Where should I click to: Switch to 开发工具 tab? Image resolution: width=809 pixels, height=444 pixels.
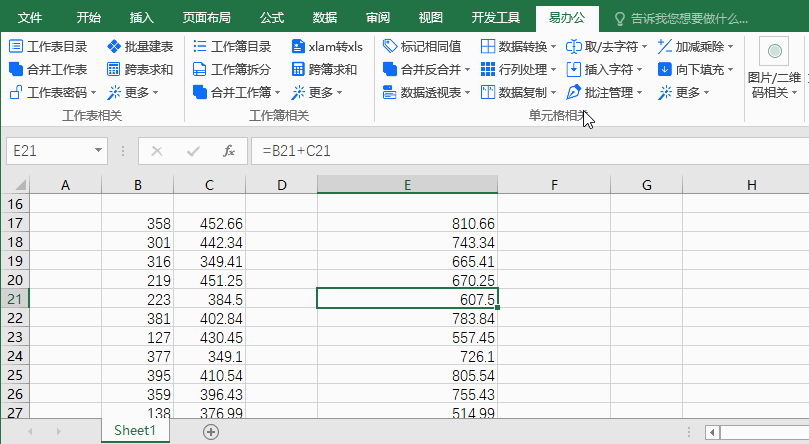coord(496,18)
